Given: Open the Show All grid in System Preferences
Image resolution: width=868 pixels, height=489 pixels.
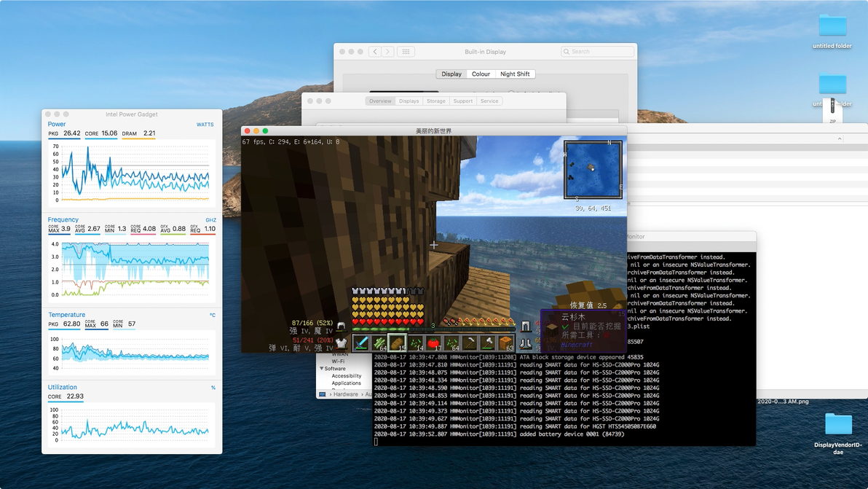Looking at the screenshot, I should 406,52.
